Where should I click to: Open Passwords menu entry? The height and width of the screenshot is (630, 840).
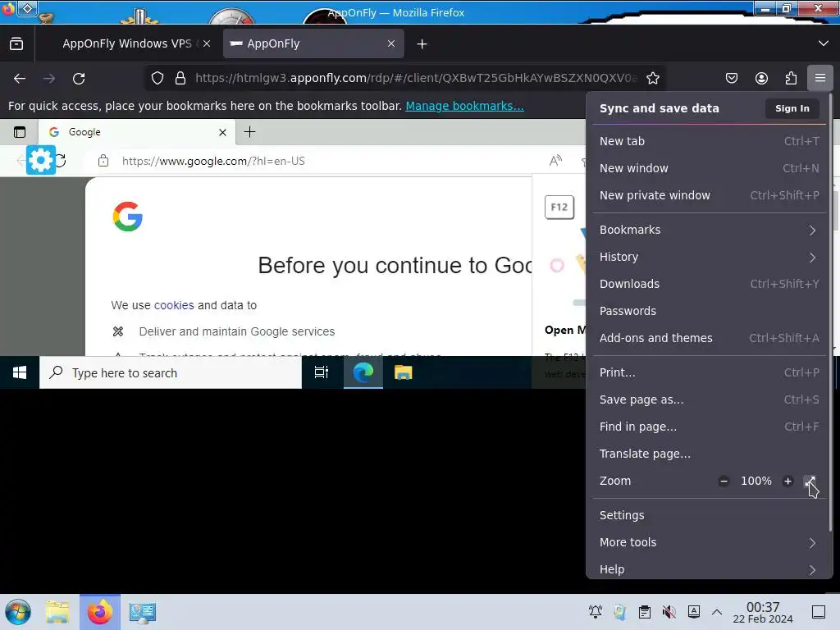pos(710,311)
